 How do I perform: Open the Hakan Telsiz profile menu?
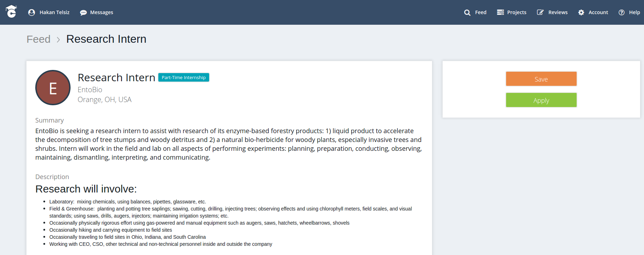(54, 12)
